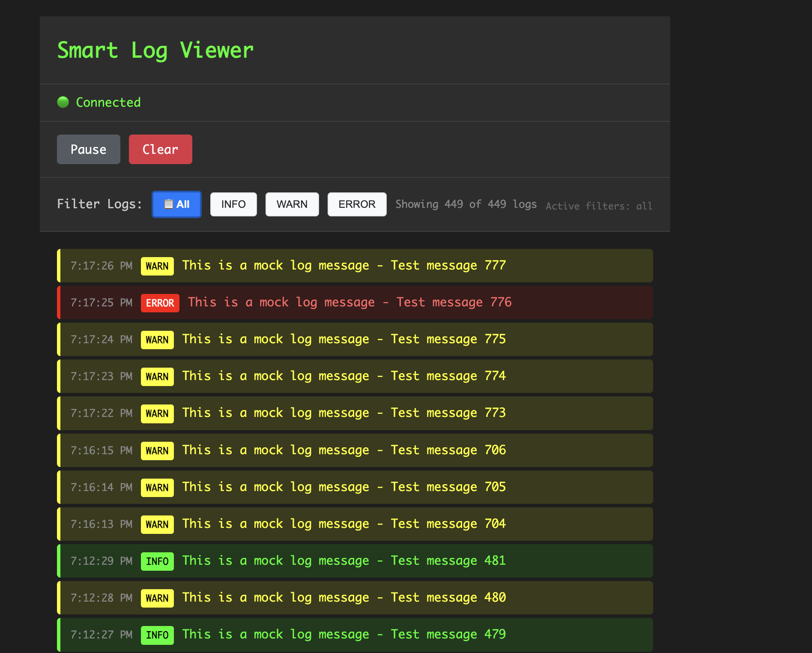Click timestamp 7:16:15 PM
The width and height of the screenshot is (812, 653).
click(101, 451)
